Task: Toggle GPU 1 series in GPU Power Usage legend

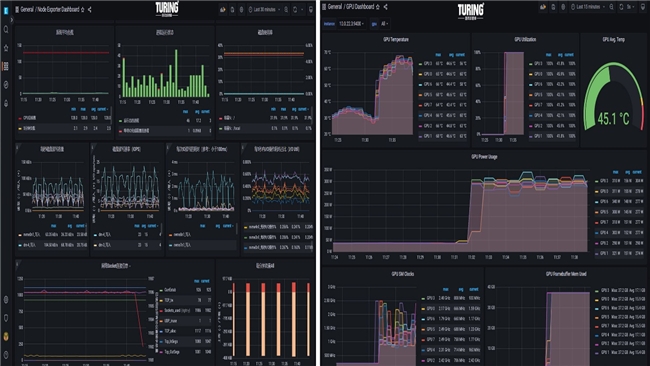Action: click(x=604, y=253)
